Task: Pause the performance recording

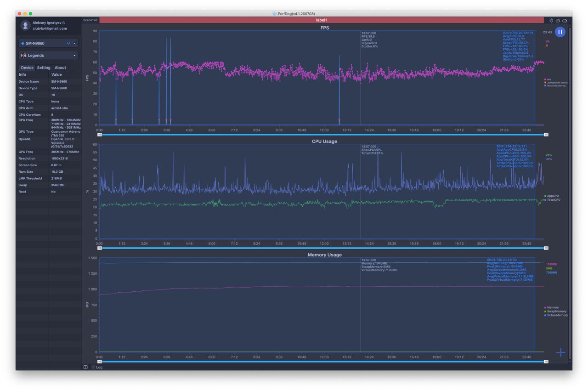Action: (x=560, y=32)
